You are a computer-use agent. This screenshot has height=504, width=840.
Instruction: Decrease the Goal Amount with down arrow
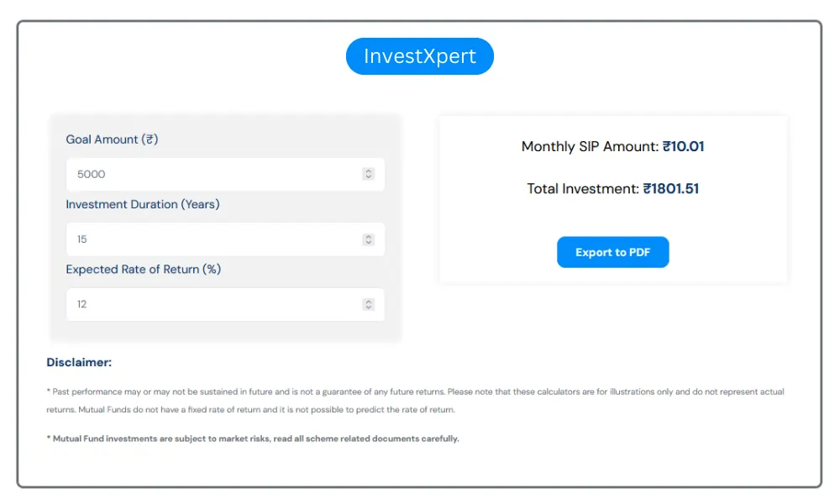pyautogui.click(x=368, y=177)
